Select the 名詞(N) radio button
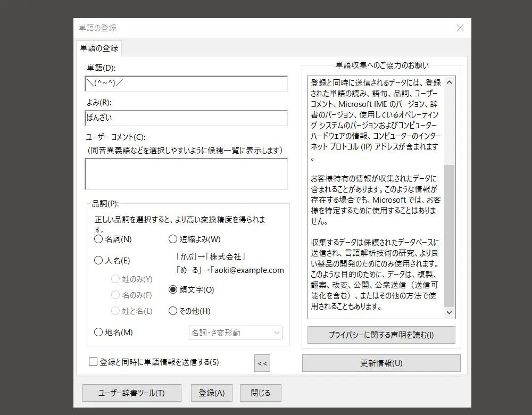Image resolution: width=532 pixels, height=415 pixels. (x=98, y=239)
